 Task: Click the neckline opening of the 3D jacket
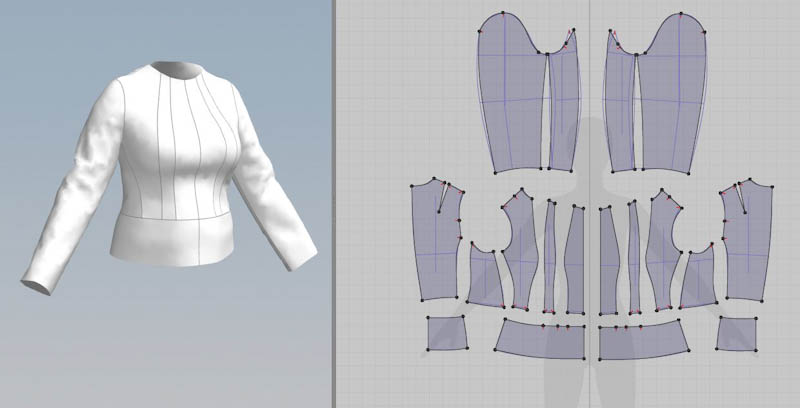tap(176, 70)
